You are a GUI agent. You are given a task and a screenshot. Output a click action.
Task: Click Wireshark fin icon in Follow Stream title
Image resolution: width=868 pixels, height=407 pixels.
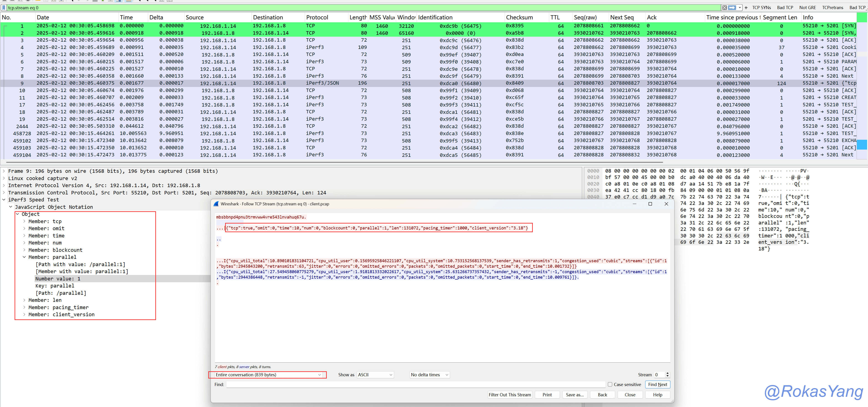click(216, 204)
